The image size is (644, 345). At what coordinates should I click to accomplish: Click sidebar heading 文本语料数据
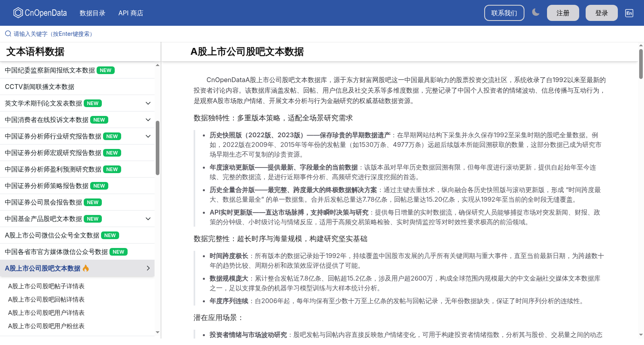(x=35, y=52)
